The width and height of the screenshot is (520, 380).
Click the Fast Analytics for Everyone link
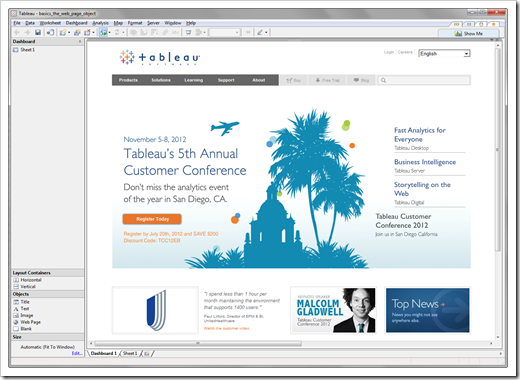pos(420,135)
